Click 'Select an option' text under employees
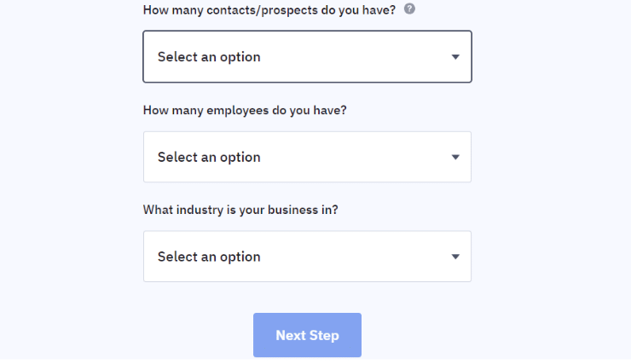This screenshot has height=364, width=631. tap(209, 157)
